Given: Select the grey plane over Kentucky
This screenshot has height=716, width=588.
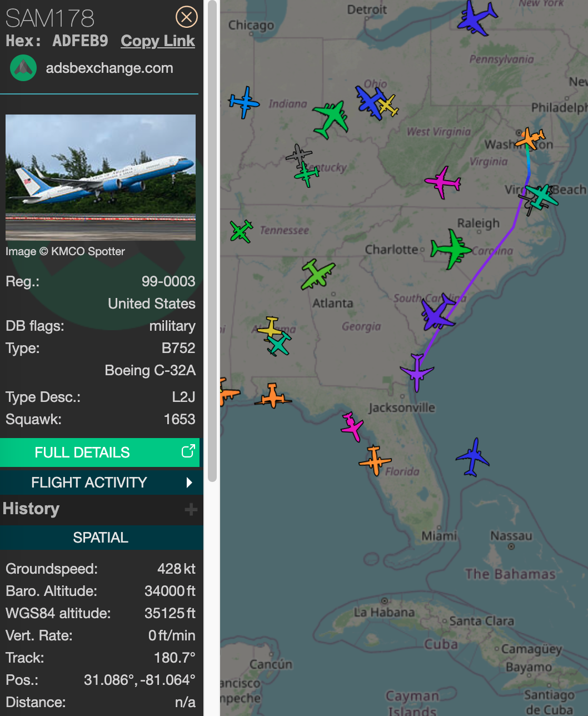Looking at the screenshot, I should 298,154.
